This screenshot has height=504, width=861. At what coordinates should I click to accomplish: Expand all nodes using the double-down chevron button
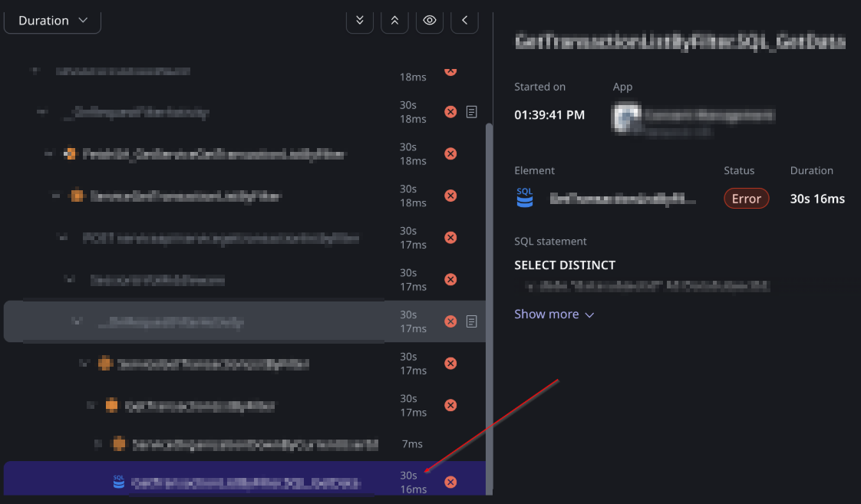tap(359, 21)
